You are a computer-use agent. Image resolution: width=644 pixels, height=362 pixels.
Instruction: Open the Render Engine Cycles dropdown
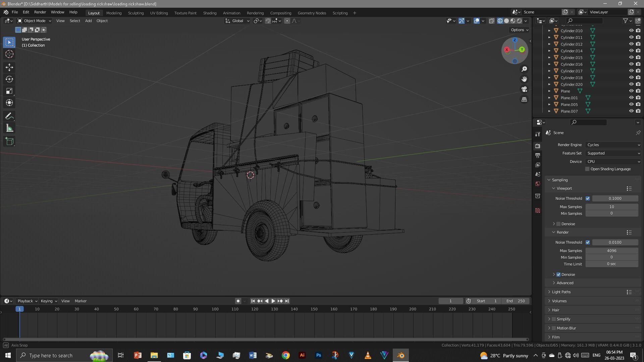pyautogui.click(x=613, y=145)
